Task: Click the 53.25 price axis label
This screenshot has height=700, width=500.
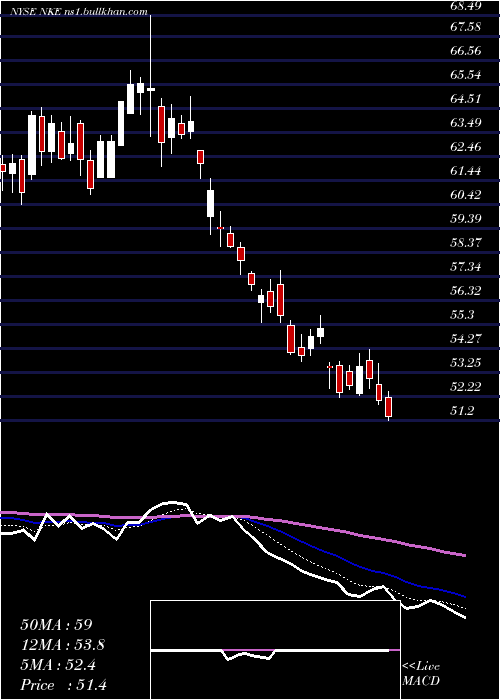Action: click(x=465, y=363)
